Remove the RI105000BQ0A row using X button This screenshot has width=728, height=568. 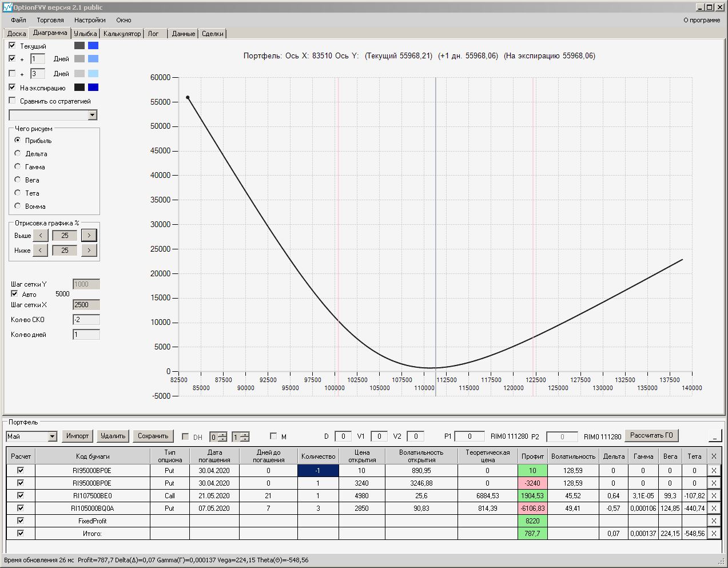(x=713, y=509)
